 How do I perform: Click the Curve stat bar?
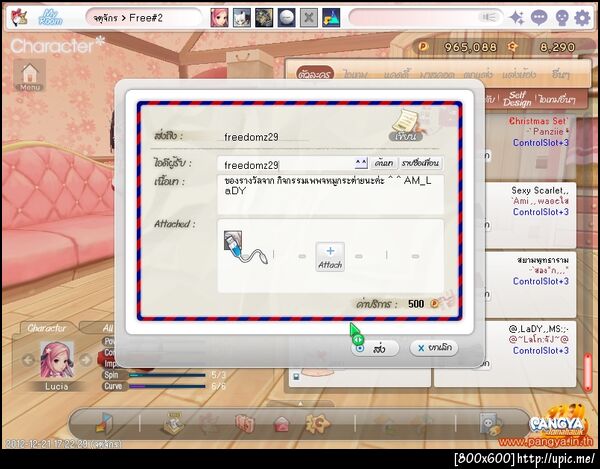click(167, 386)
